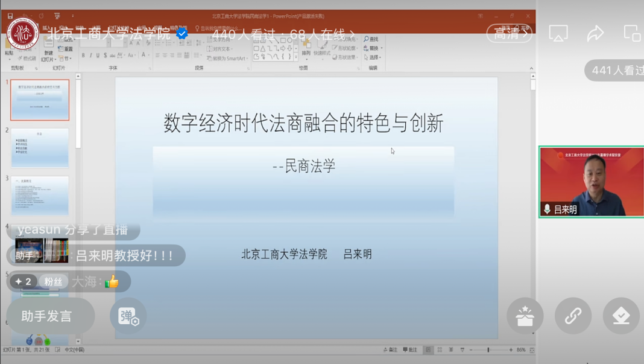Viewport: 644px width, 364px height.
Task: Toggle the 批注 comments button
Action: [410, 350]
